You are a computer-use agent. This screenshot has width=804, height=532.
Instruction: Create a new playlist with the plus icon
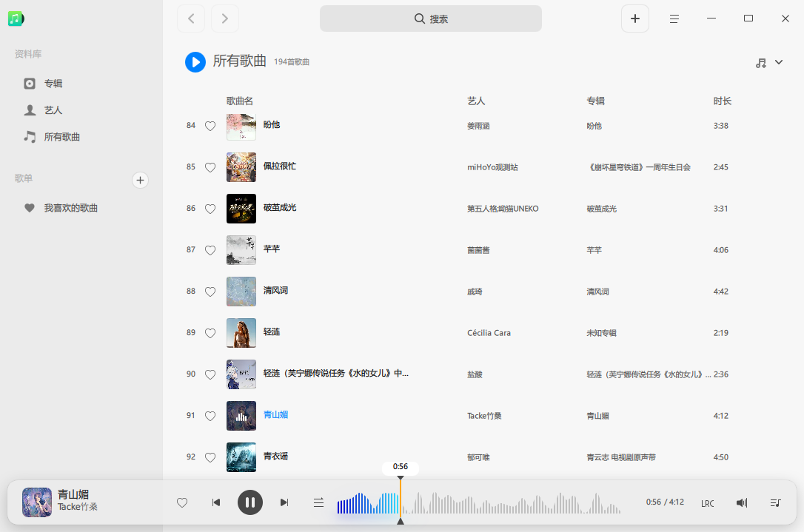point(140,180)
